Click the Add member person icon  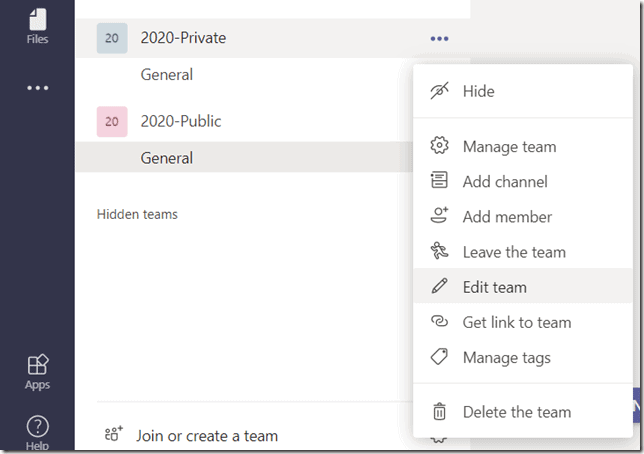click(x=439, y=215)
